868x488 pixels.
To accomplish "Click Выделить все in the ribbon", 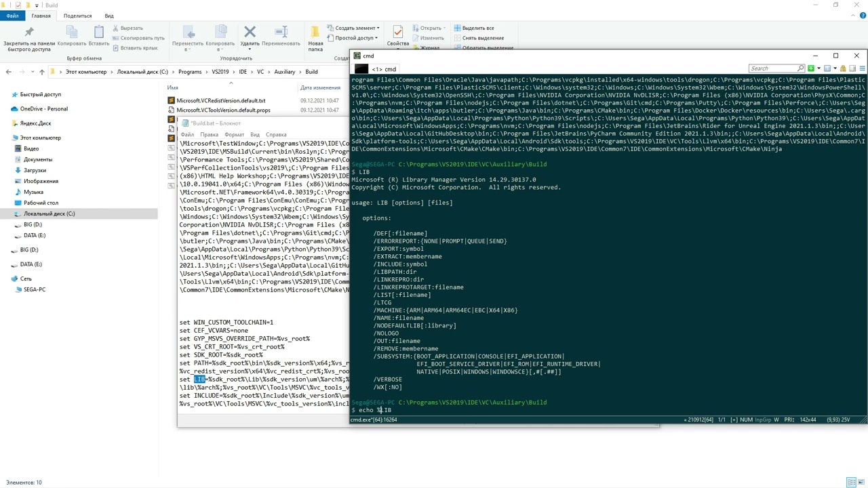I will (473, 28).
